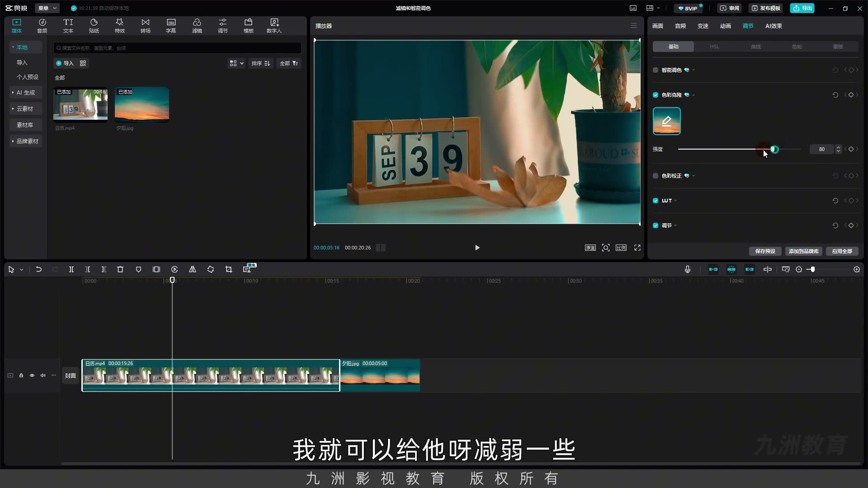This screenshot has height=488, width=868.
Task: Open the 全部 filter dropdown
Action: tap(289, 63)
